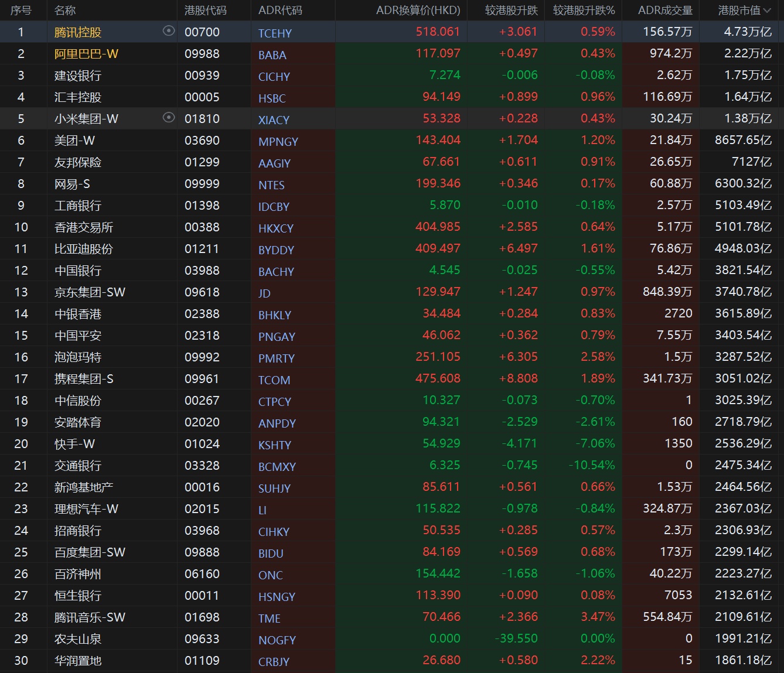Open the BABA ADR code link
This screenshot has height=673, width=784.
[x=272, y=55]
